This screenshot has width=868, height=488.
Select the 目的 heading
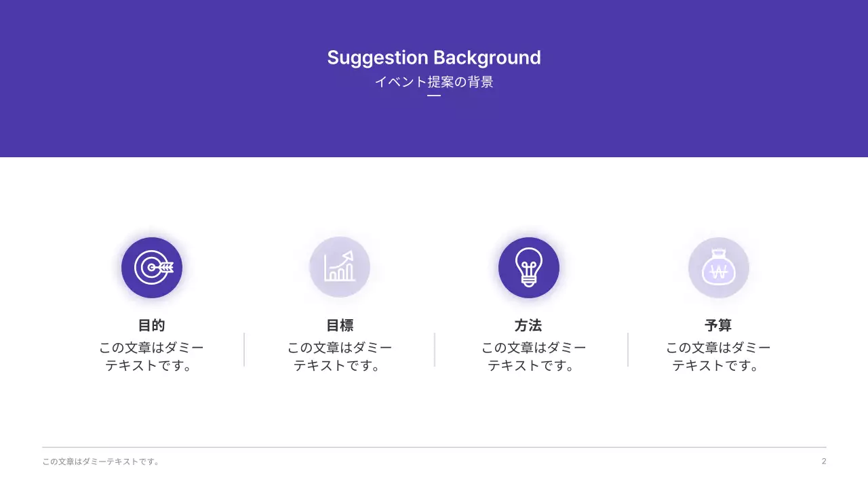pyautogui.click(x=152, y=325)
